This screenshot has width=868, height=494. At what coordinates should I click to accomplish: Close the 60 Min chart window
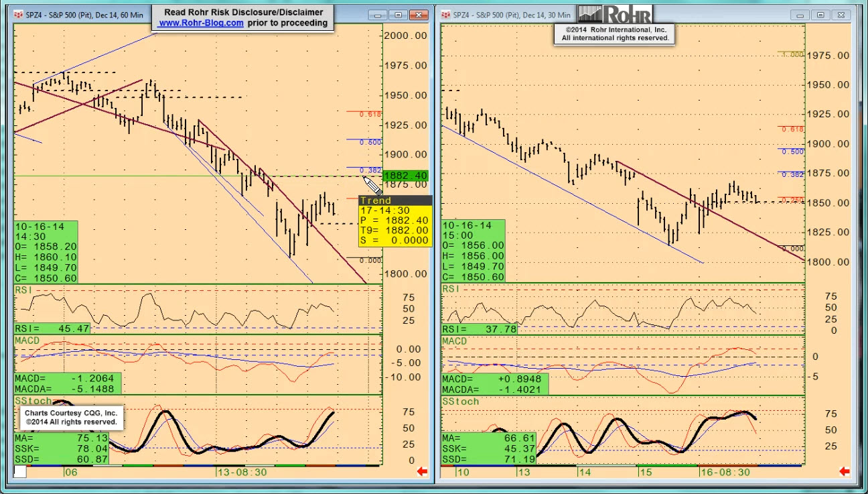(x=420, y=15)
